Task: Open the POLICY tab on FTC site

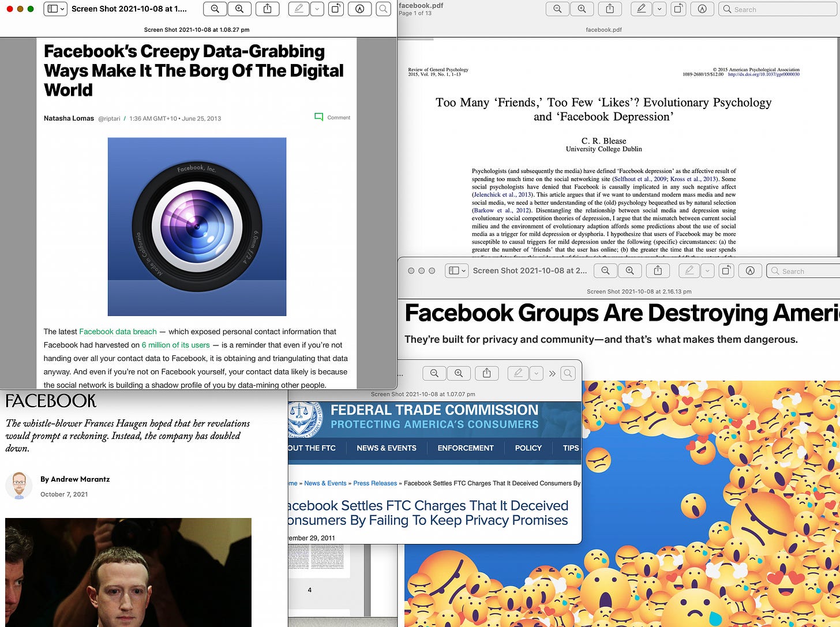Action: [x=528, y=448]
